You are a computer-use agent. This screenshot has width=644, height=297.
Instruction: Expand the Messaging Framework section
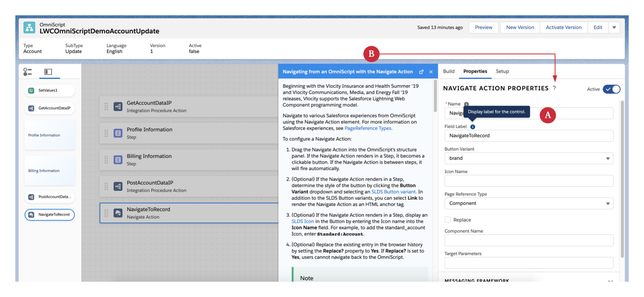pos(610,281)
